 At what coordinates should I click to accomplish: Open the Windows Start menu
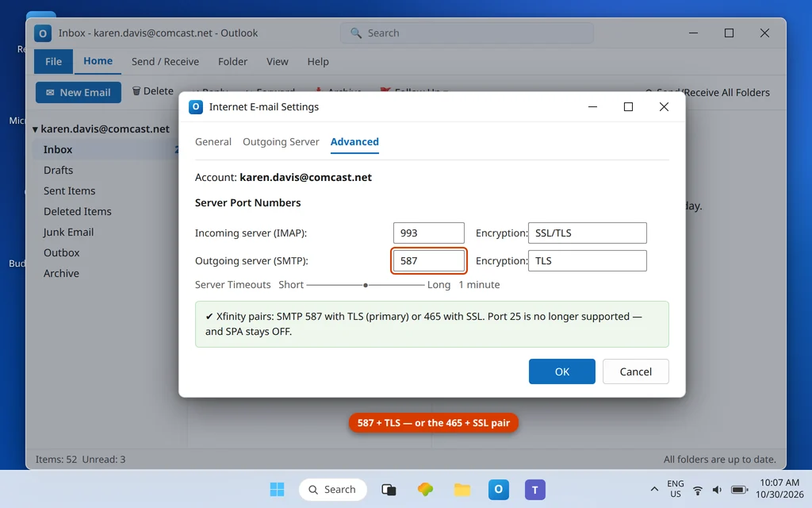pyautogui.click(x=277, y=489)
